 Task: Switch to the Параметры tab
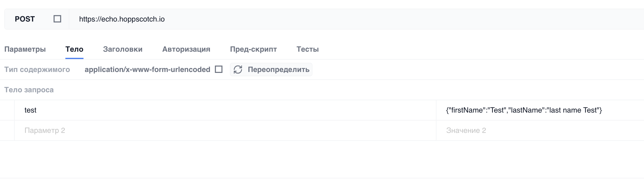(25, 49)
